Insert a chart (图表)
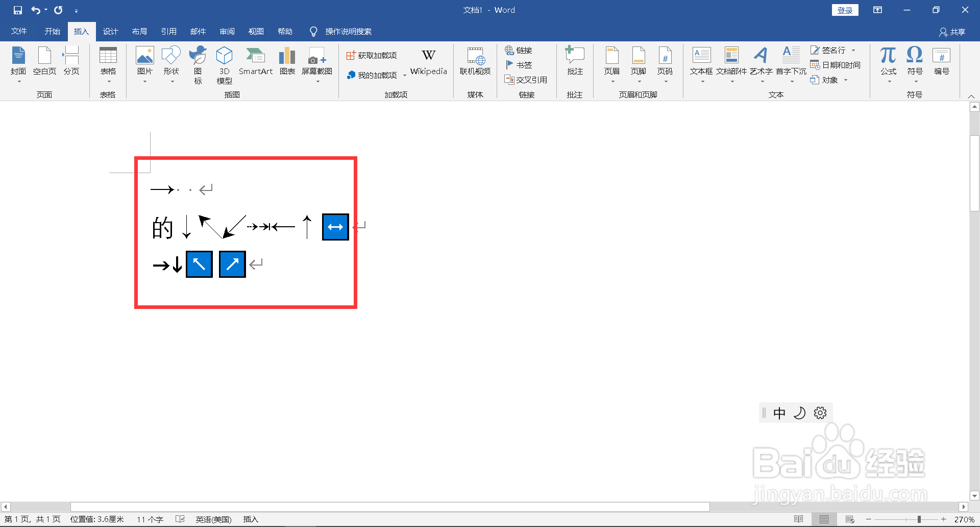This screenshot has height=527, width=980. pyautogui.click(x=287, y=61)
